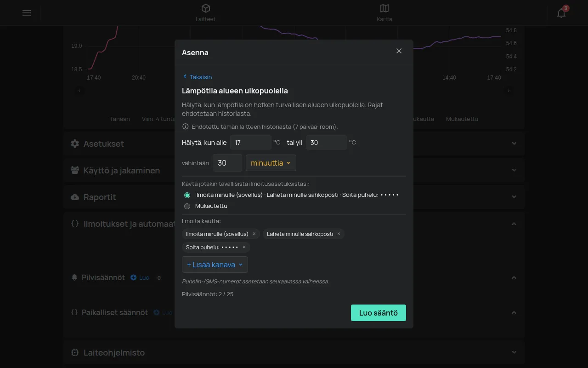588x368 pixels.
Task: Click the Luo sääntö button
Action: (379, 313)
